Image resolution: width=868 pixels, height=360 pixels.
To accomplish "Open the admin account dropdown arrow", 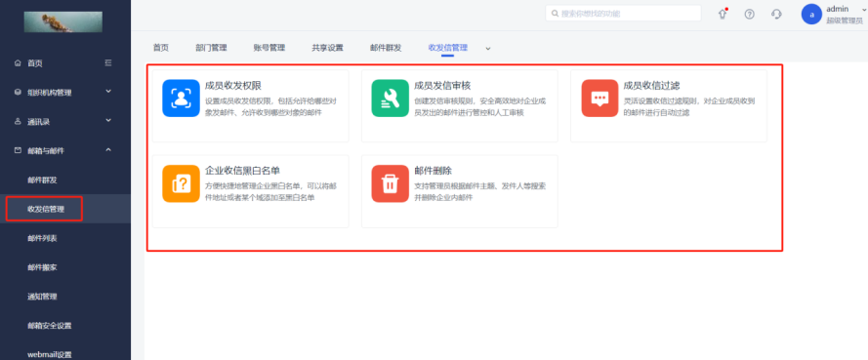I will pos(865,9).
